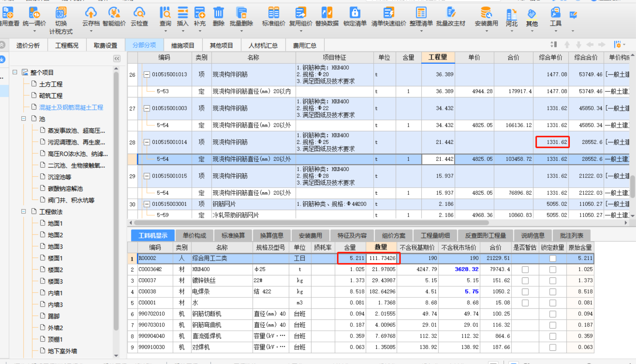Collapse row 010515001003 in the table
The height and width of the screenshot is (364, 636).
(147, 108)
